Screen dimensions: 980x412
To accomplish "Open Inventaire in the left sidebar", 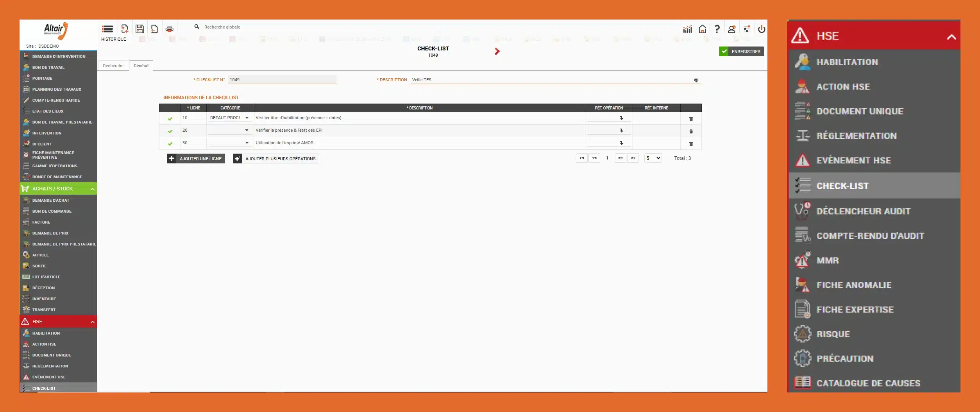I will coord(58,299).
